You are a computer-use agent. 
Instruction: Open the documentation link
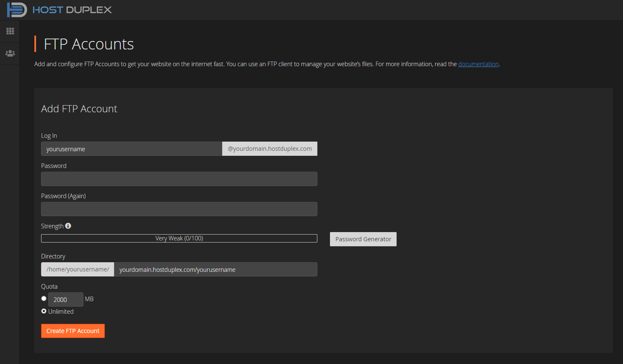click(x=478, y=64)
